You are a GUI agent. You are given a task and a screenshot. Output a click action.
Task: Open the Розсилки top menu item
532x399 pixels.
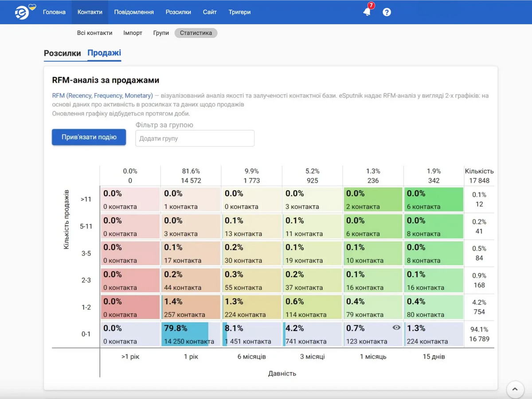click(178, 12)
